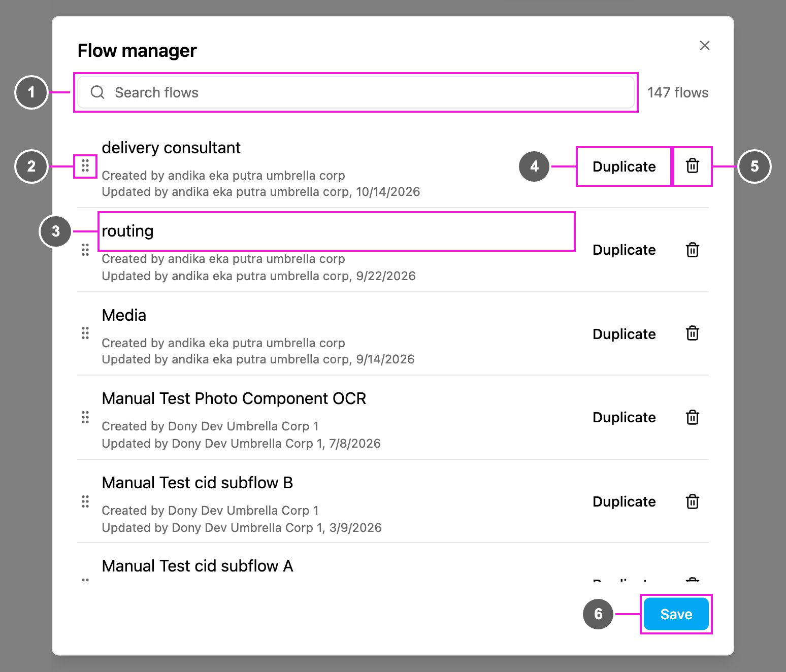The width and height of the screenshot is (786, 672).
Task: Duplicate Manual Test Photo Component OCR flow
Action: pyautogui.click(x=624, y=417)
